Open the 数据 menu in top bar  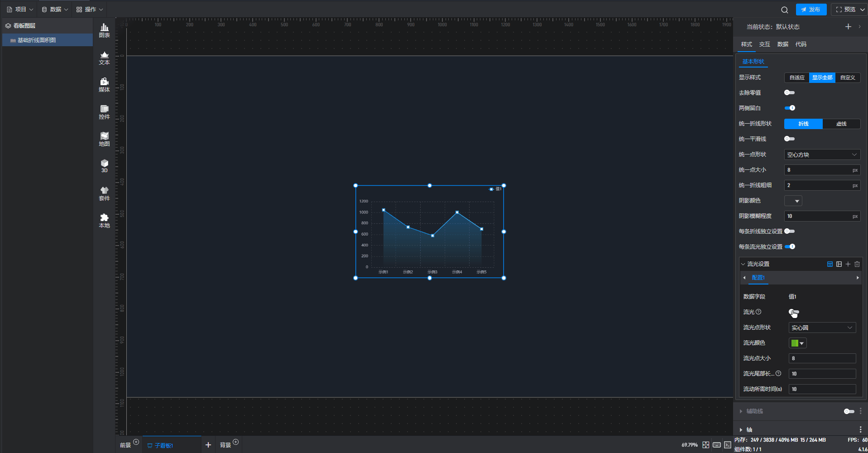55,10
